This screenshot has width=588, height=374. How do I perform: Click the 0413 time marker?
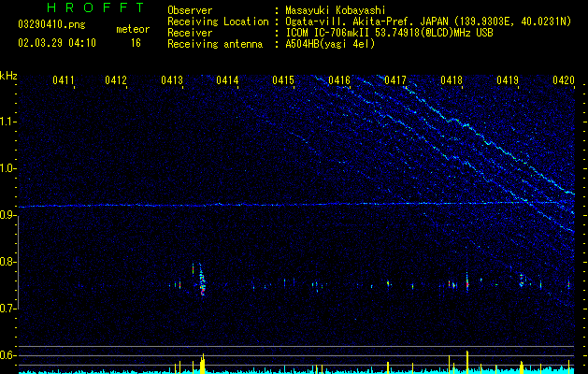tap(172, 80)
